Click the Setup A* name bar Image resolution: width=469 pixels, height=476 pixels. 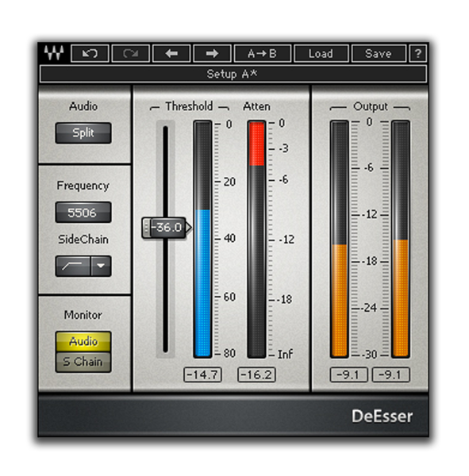pos(233,74)
